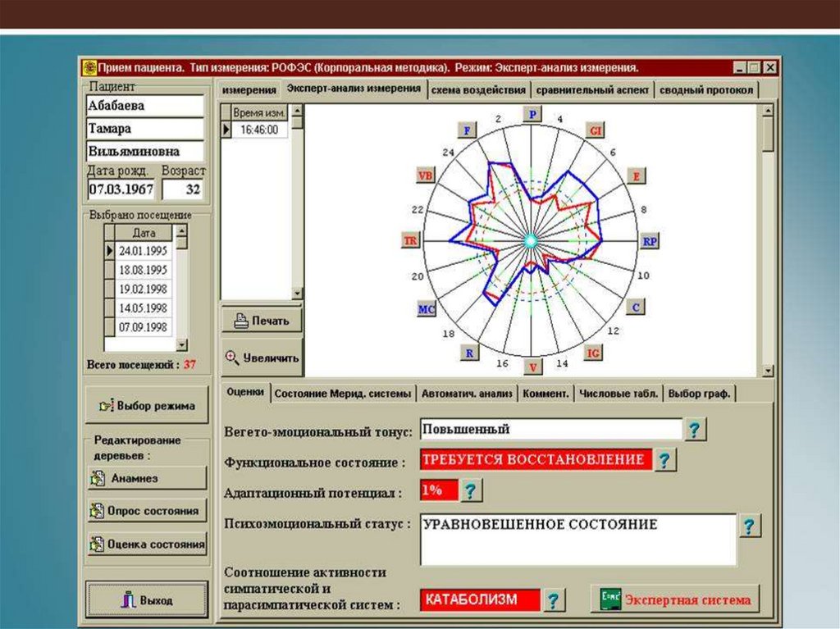Open the сводный протокол tab
This screenshot has height=629, width=840.
point(706,90)
